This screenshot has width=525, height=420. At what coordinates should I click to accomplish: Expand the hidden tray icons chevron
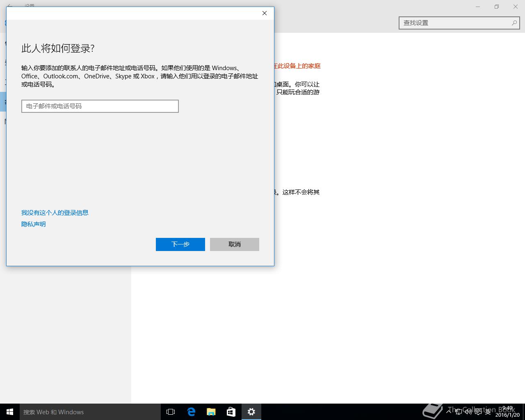pyautogui.click(x=449, y=412)
